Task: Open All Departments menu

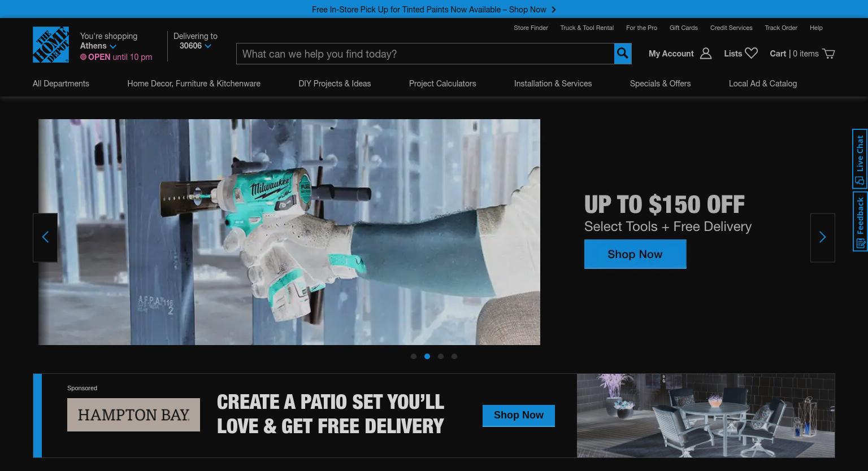Action: tap(61, 84)
